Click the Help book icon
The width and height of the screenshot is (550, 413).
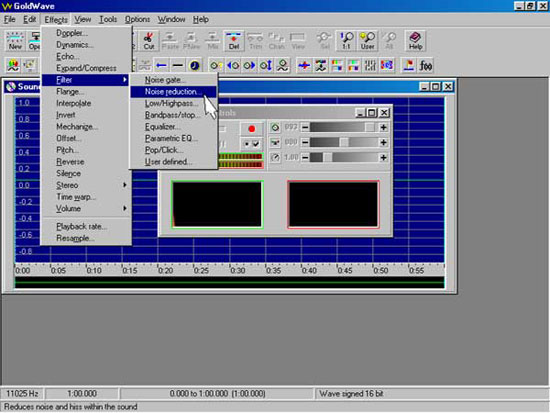tap(415, 41)
